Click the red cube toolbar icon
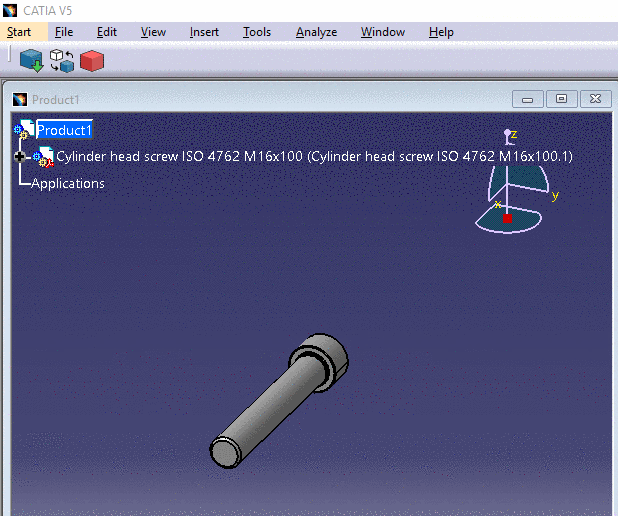Image resolution: width=618 pixels, height=516 pixels. click(92, 61)
